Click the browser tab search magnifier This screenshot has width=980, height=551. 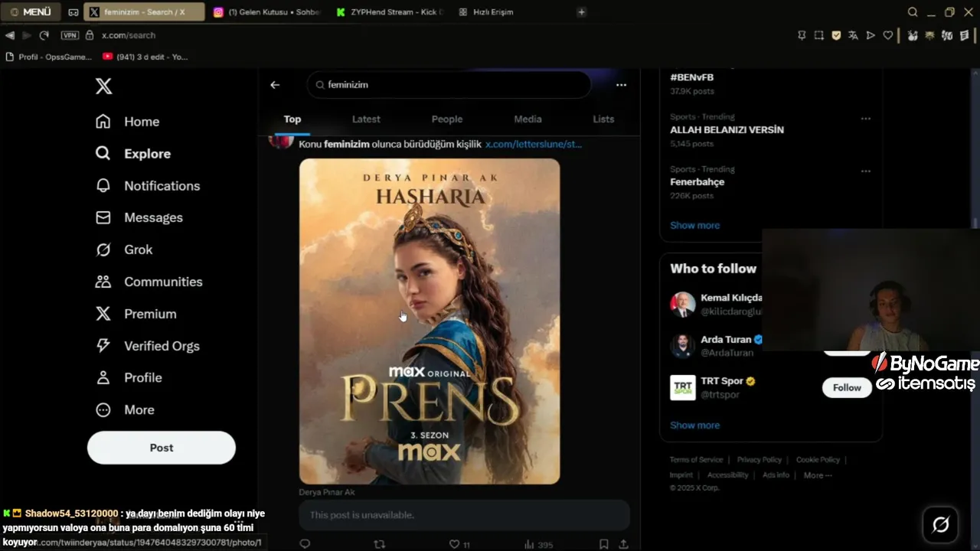[x=913, y=12]
